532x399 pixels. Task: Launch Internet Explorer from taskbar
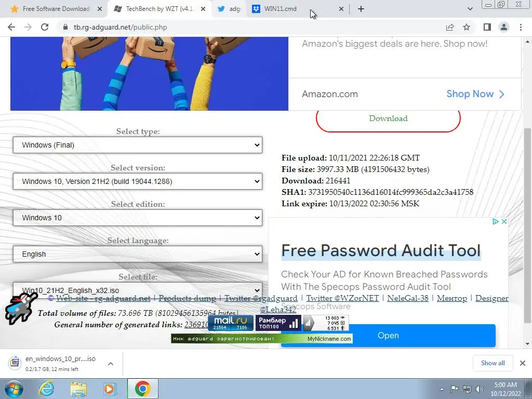[46, 389]
